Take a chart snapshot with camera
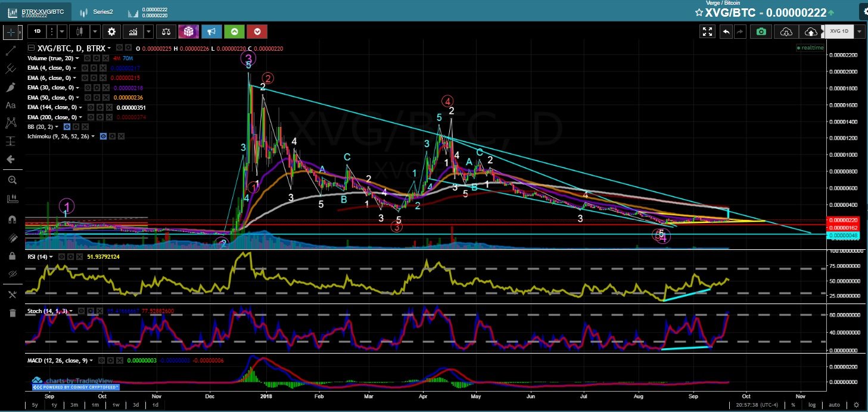The image size is (868, 412). pos(761,32)
